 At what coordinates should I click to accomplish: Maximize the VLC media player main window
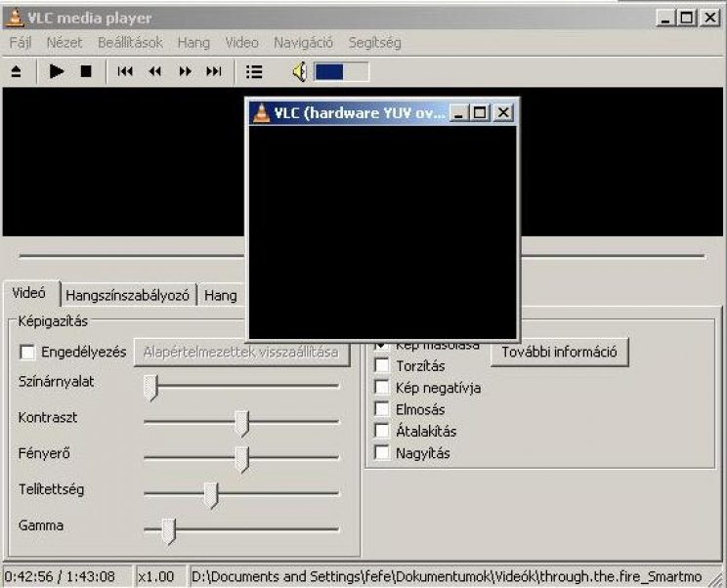coord(687,18)
